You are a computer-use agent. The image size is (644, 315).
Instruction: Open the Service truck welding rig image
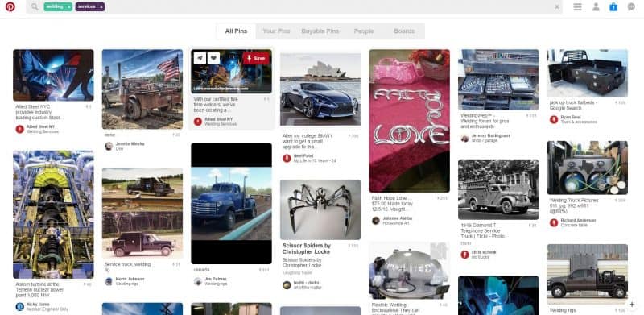(x=142, y=213)
